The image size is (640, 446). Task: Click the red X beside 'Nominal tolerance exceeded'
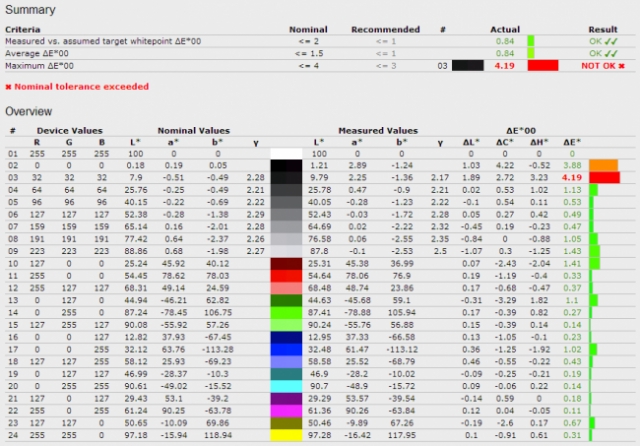point(10,87)
